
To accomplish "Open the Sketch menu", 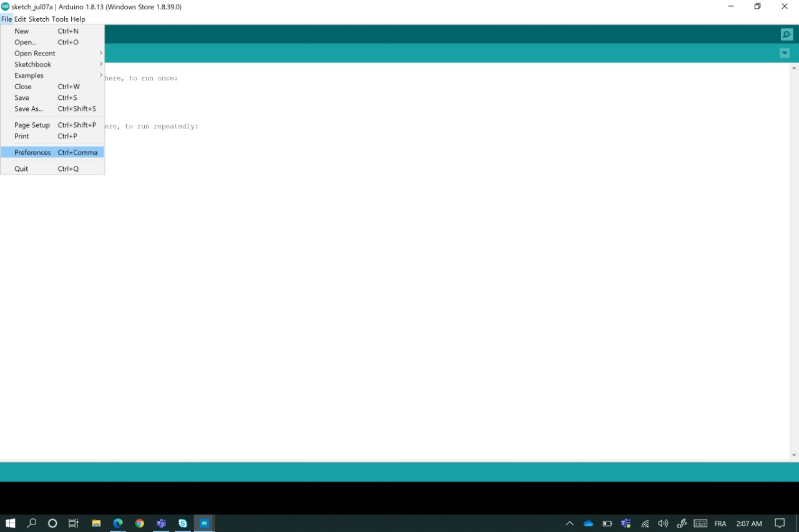I will coord(39,19).
